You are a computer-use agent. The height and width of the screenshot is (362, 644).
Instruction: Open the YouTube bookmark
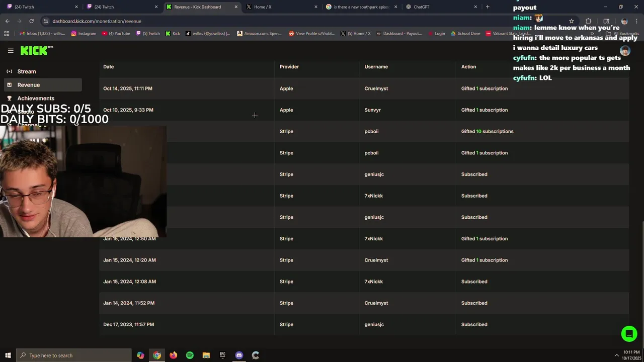tap(116, 34)
